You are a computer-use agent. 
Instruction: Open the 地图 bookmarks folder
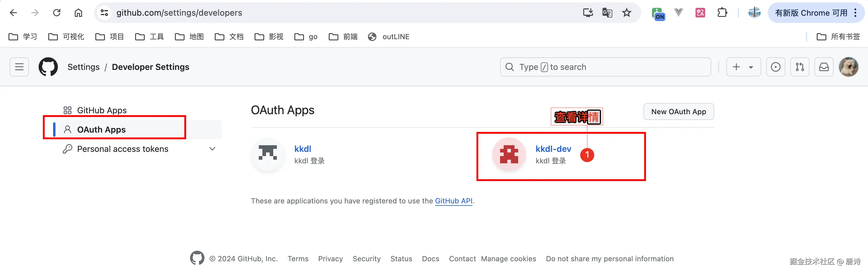pos(189,37)
